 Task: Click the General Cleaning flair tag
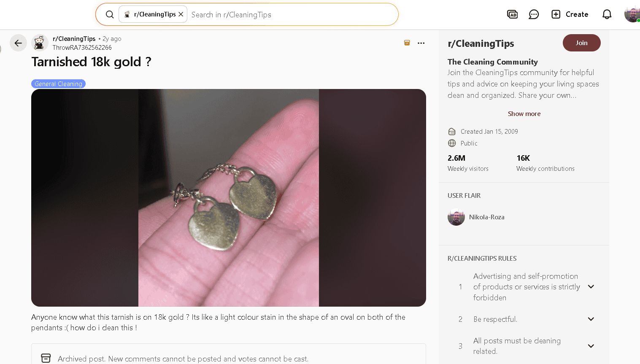point(58,84)
